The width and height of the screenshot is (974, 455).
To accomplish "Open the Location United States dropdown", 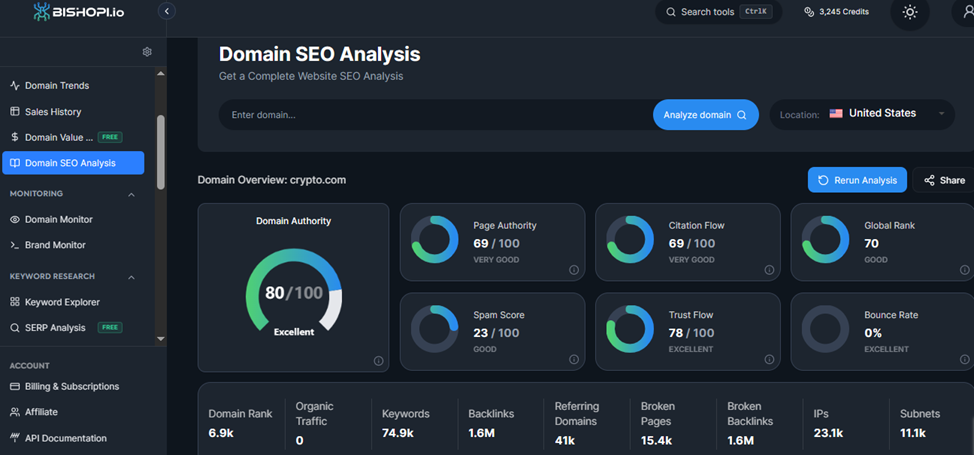I will coord(862,114).
